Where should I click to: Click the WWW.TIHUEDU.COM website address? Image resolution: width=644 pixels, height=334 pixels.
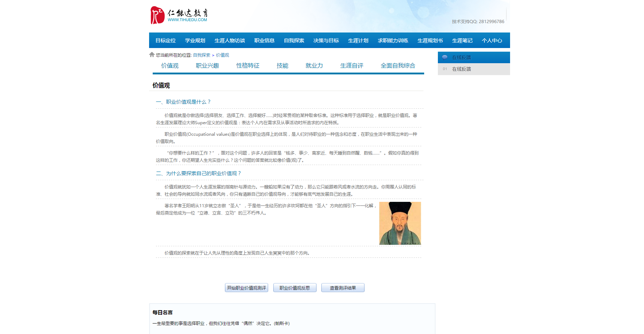tap(187, 20)
